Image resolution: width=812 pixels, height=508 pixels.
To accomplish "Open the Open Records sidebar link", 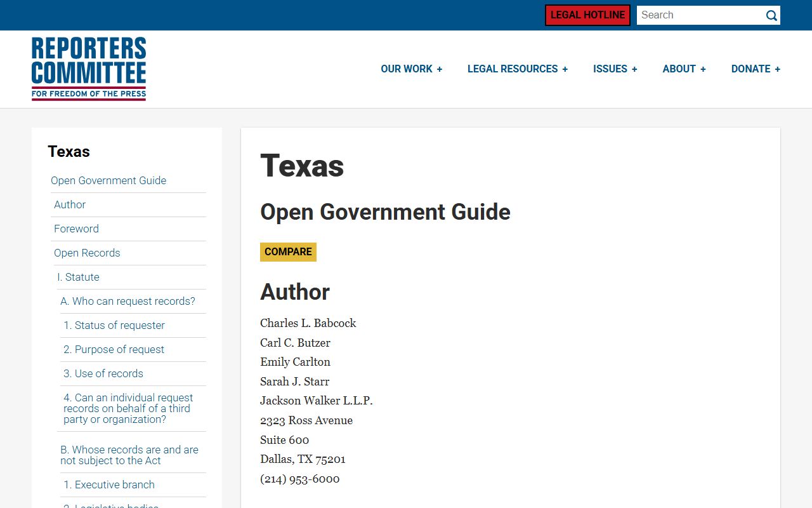I will 87,253.
